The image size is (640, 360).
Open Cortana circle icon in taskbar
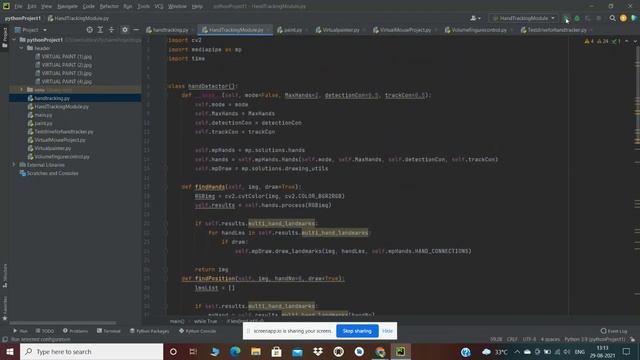[173, 352]
